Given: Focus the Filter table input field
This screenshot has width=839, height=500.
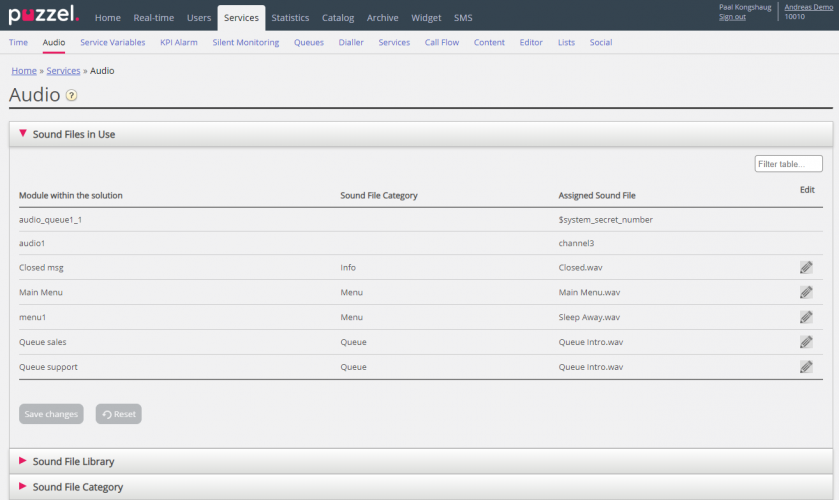Looking at the screenshot, I should (x=788, y=164).
